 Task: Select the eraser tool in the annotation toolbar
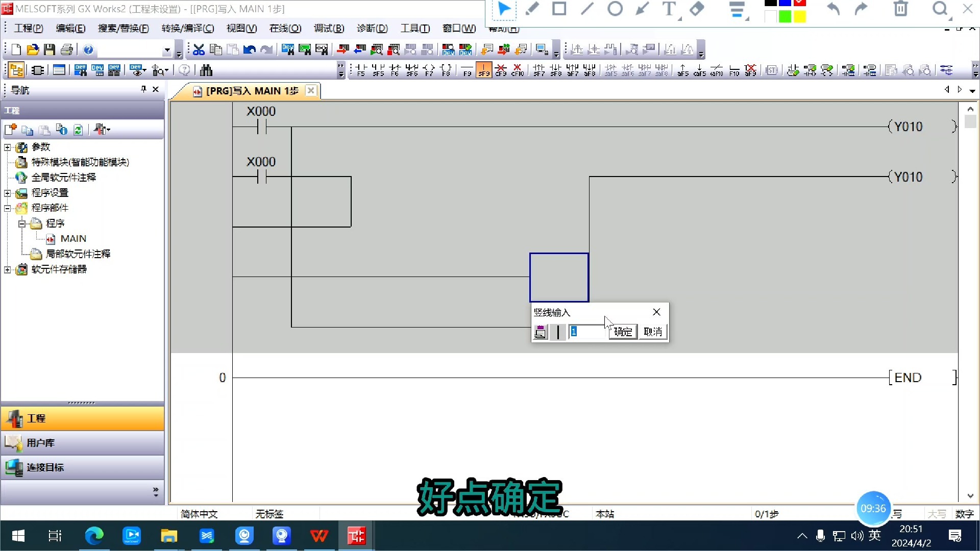(697, 9)
